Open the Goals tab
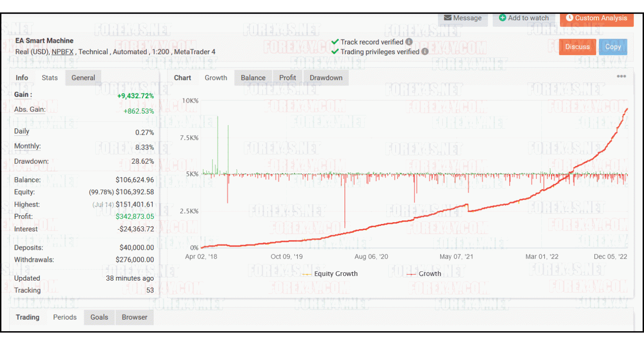The height and width of the screenshot is (345, 644). click(x=99, y=317)
